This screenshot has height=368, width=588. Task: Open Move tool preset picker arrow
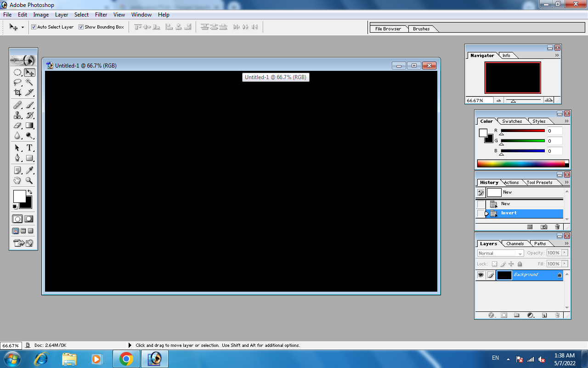23,28
